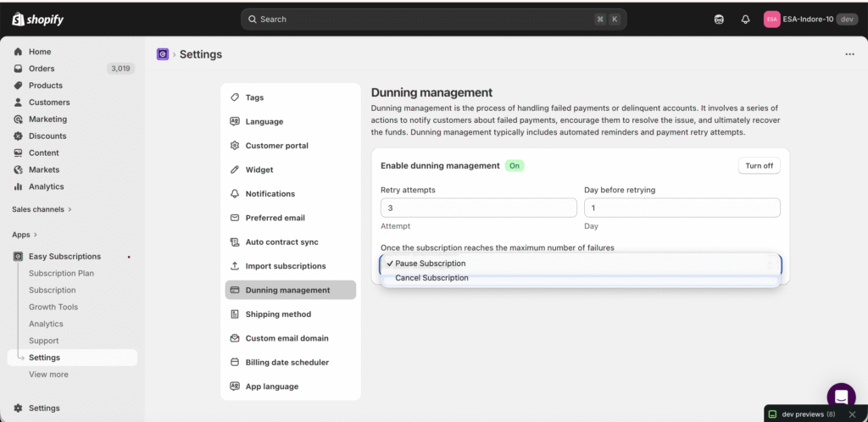Screen dimensions: 868x422
Task: Close the dev previews bar
Action: 852,414
